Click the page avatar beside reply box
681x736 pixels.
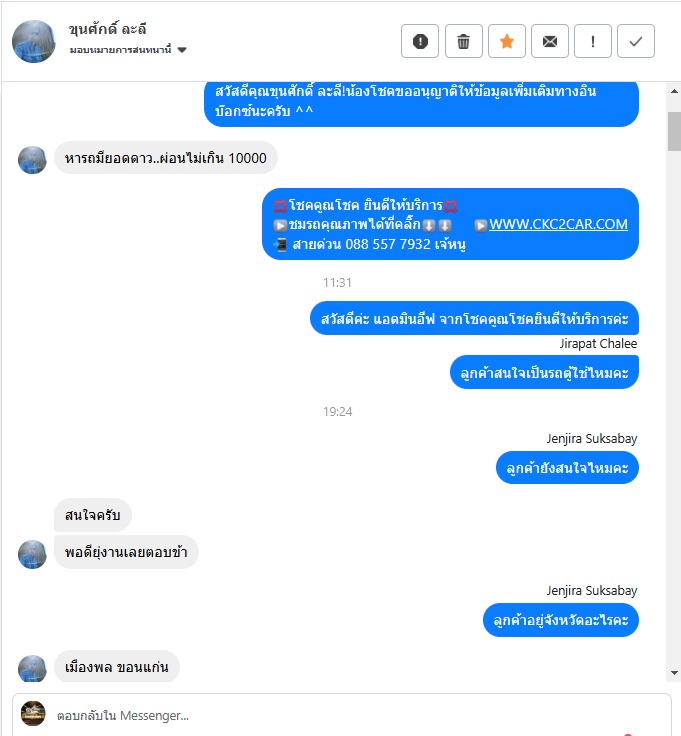coord(33,713)
